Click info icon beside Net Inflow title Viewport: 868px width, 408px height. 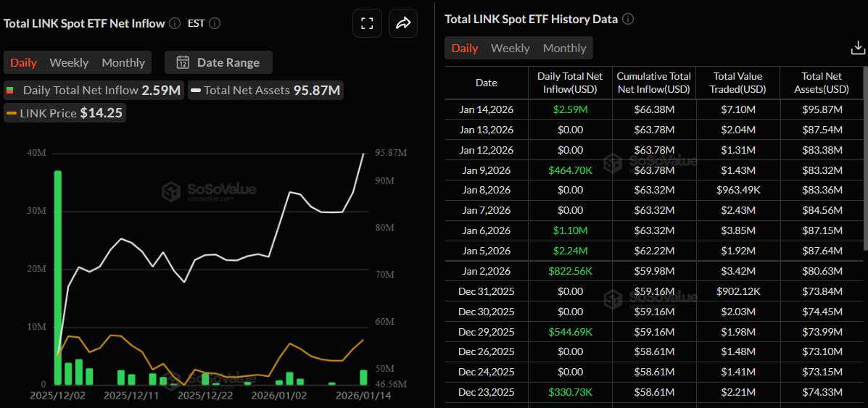click(x=175, y=23)
